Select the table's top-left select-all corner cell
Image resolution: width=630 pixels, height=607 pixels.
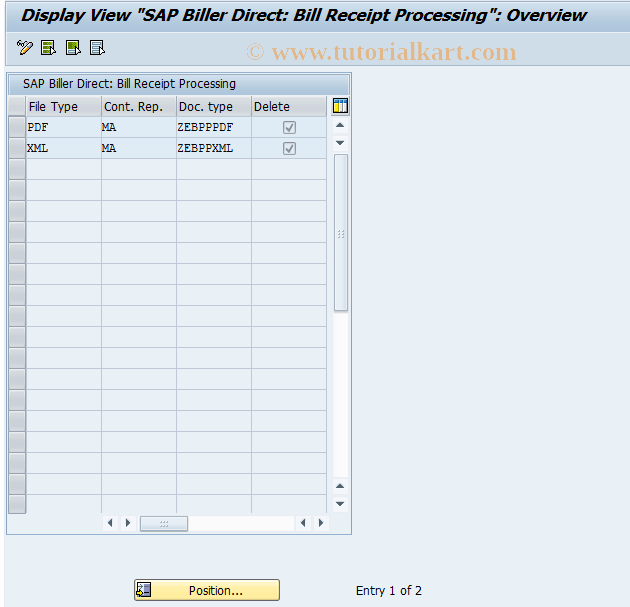[x=17, y=106]
